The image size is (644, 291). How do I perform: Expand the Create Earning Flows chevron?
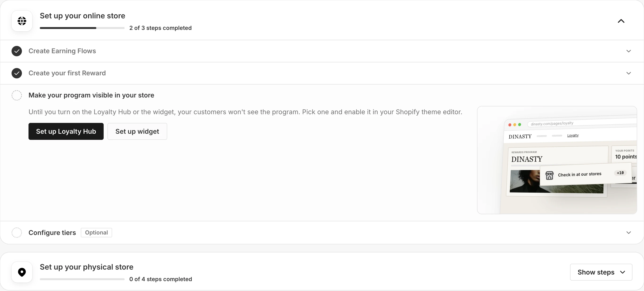tap(628, 51)
